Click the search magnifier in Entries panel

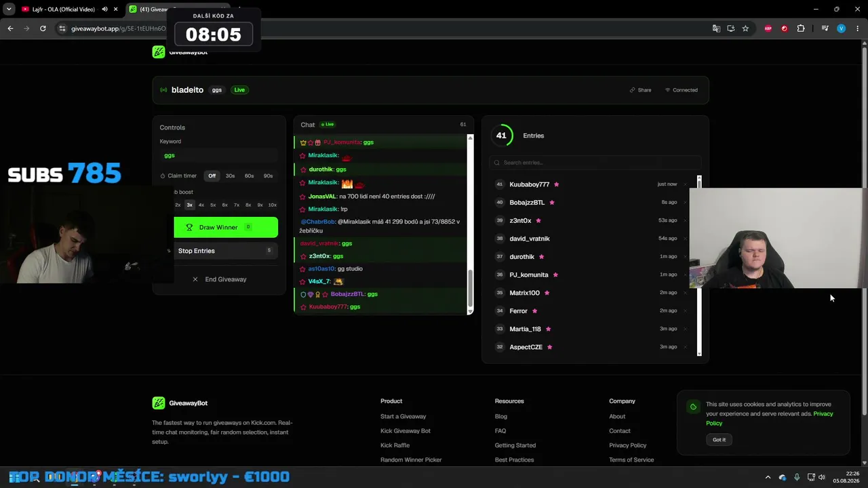(x=497, y=163)
